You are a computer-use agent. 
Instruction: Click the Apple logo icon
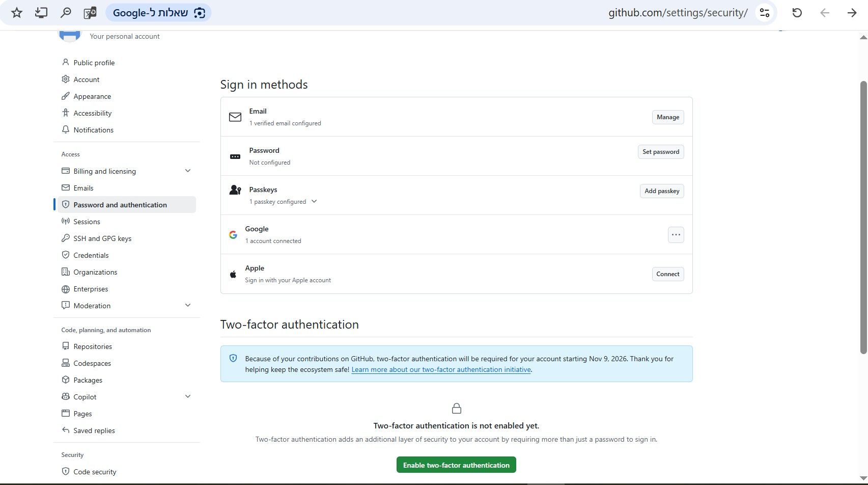[x=233, y=274]
